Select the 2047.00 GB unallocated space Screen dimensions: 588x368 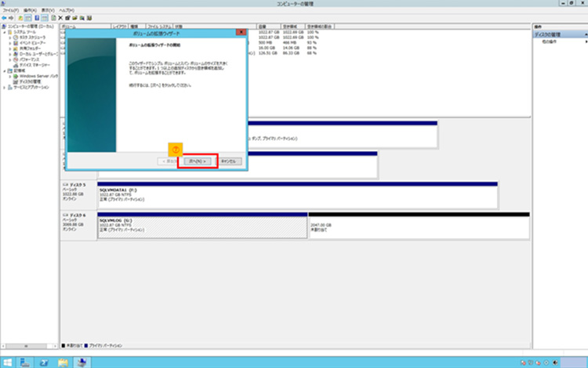point(419,225)
